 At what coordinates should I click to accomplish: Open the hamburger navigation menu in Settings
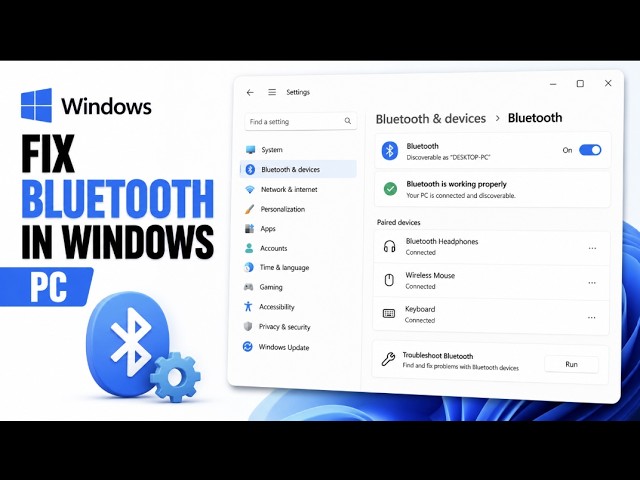point(272,92)
